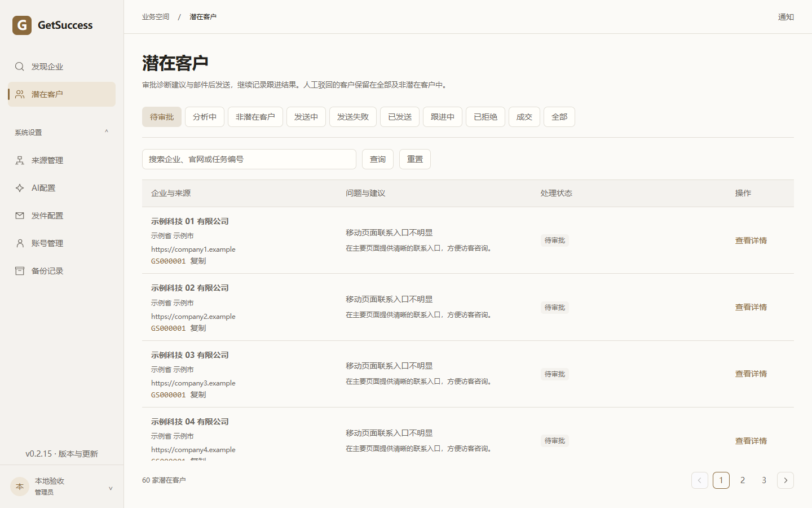Viewport: 812px width, 508px height.
Task: Click the 备份记录 archive icon
Action: click(20, 271)
